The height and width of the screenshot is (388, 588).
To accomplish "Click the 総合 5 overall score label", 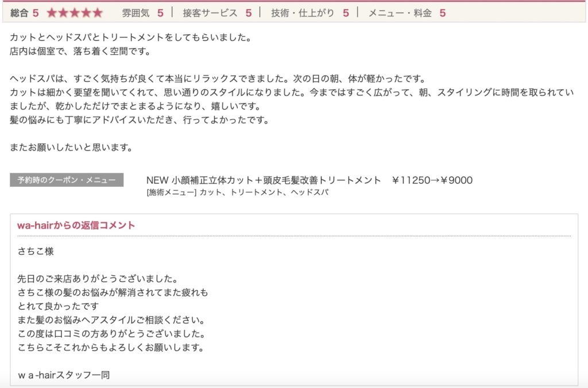I will (24, 13).
